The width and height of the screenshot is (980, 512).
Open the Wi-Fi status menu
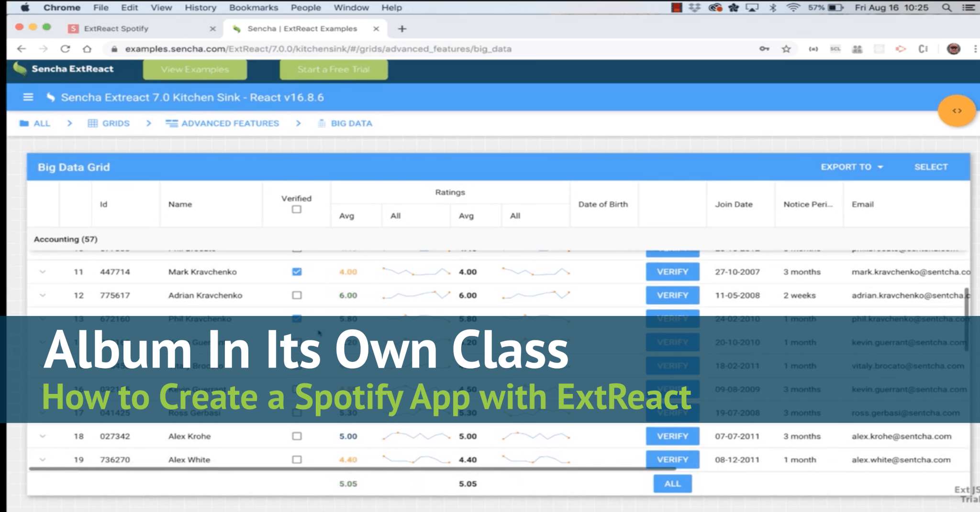793,8
